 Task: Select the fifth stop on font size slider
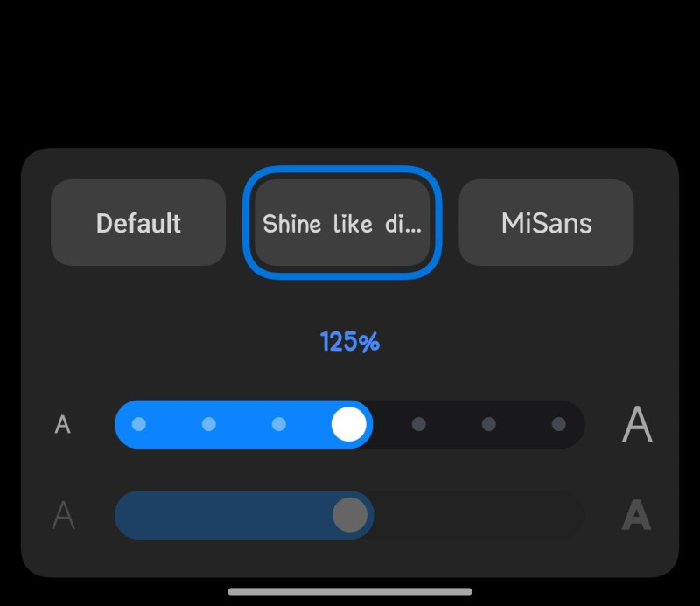tap(419, 424)
